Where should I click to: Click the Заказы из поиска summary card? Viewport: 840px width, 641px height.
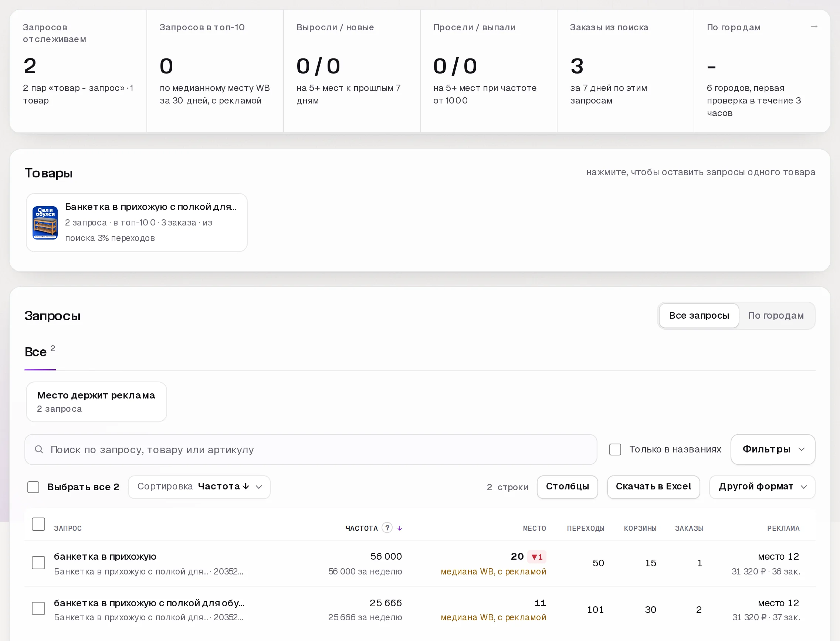pyautogui.click(x=625, y=71)
